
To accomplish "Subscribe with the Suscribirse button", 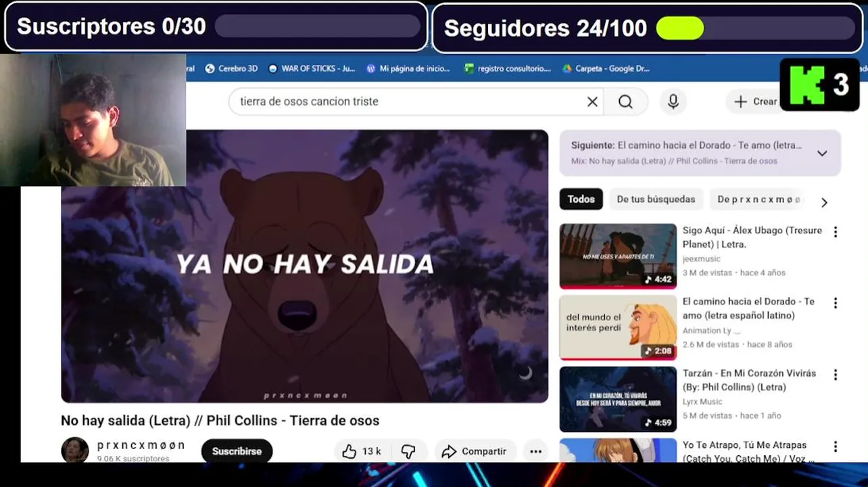I will pos(237,451).
